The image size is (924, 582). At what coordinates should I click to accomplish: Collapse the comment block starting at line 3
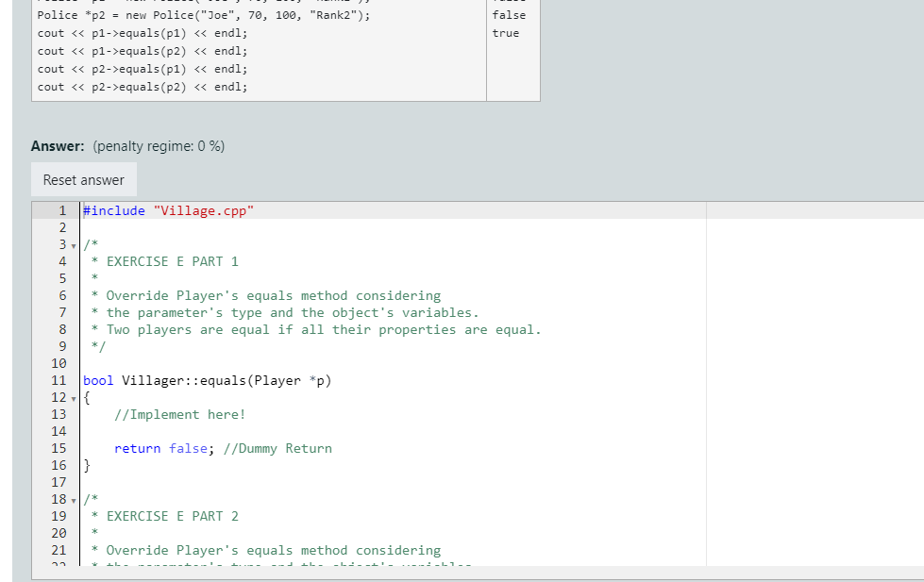point(73,243)
